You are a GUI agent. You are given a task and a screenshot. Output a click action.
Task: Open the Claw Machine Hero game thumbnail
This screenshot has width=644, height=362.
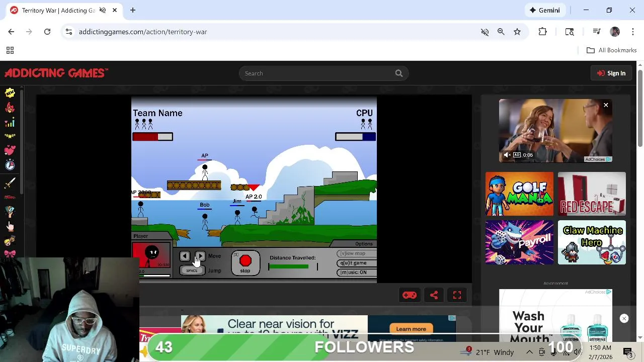coord(592,242)
